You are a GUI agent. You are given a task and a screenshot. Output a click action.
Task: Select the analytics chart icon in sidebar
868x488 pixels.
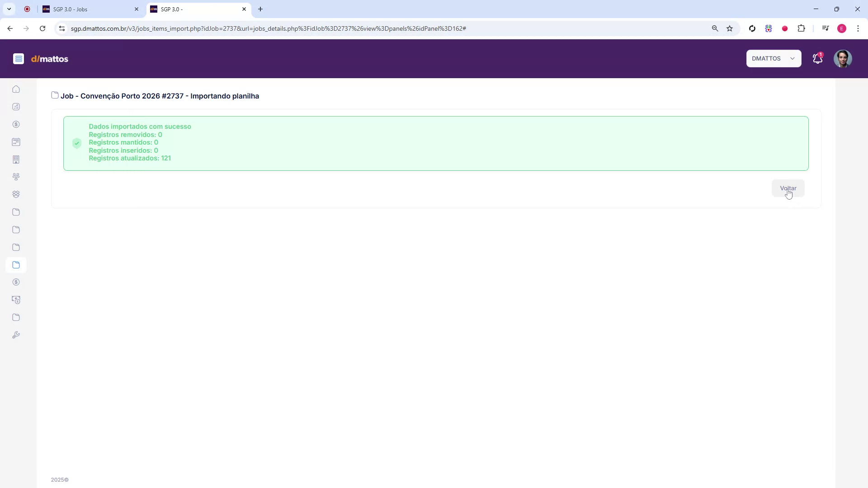16,107
